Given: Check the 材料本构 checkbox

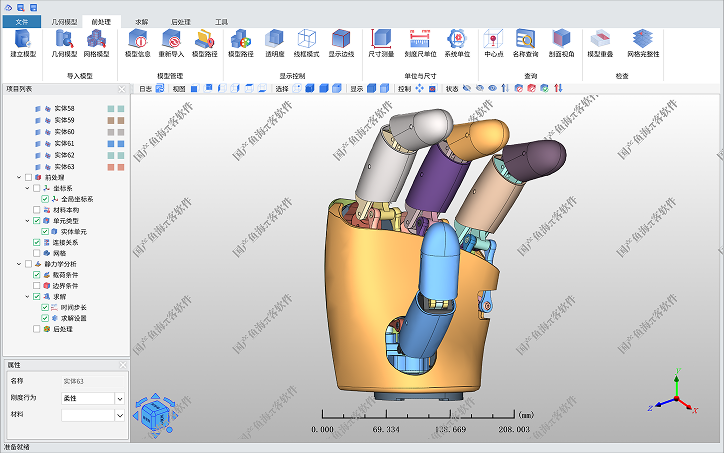Looking at the screenshot, I should click(x=37, y=210).
